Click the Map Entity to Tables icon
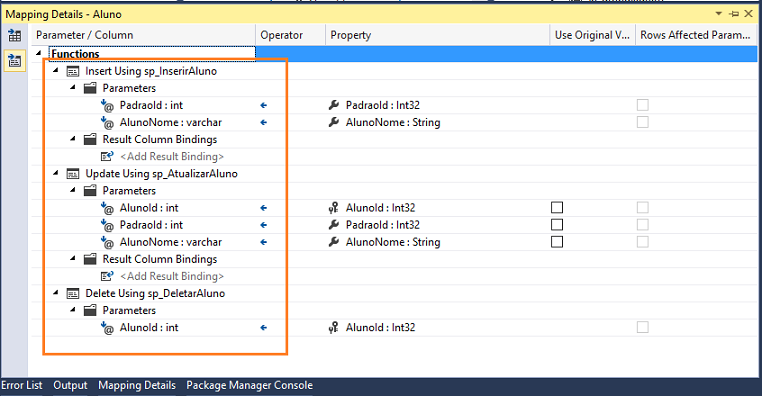 [15, 35]
